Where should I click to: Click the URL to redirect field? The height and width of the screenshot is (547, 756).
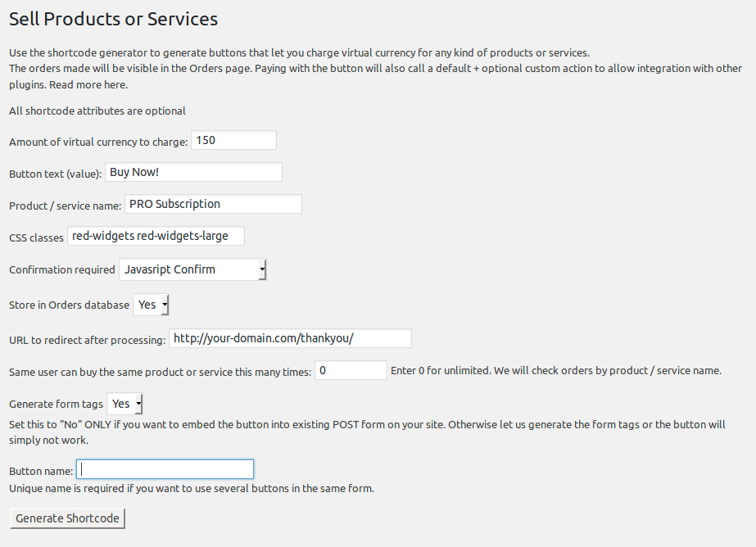tap(290, 338)
